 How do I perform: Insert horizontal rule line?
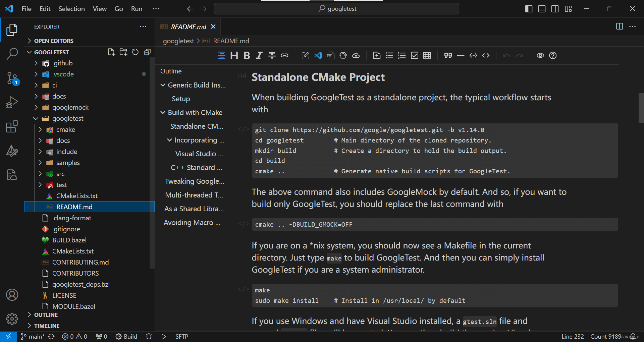(461, 56)
